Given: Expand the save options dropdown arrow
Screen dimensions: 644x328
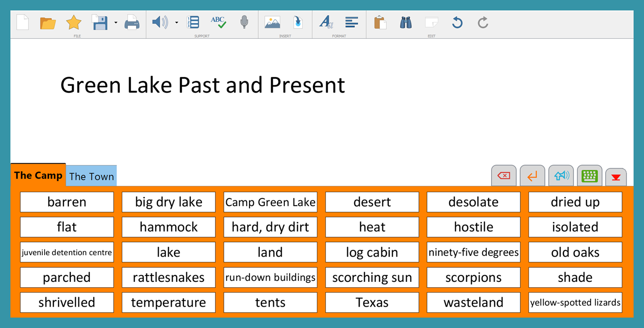Looking at the screenshot, I should [x=116, y=23].
